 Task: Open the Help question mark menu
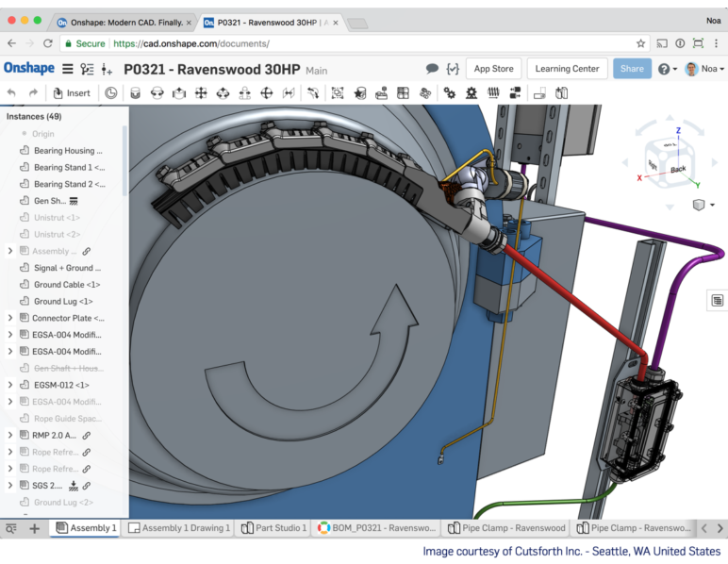668,69
